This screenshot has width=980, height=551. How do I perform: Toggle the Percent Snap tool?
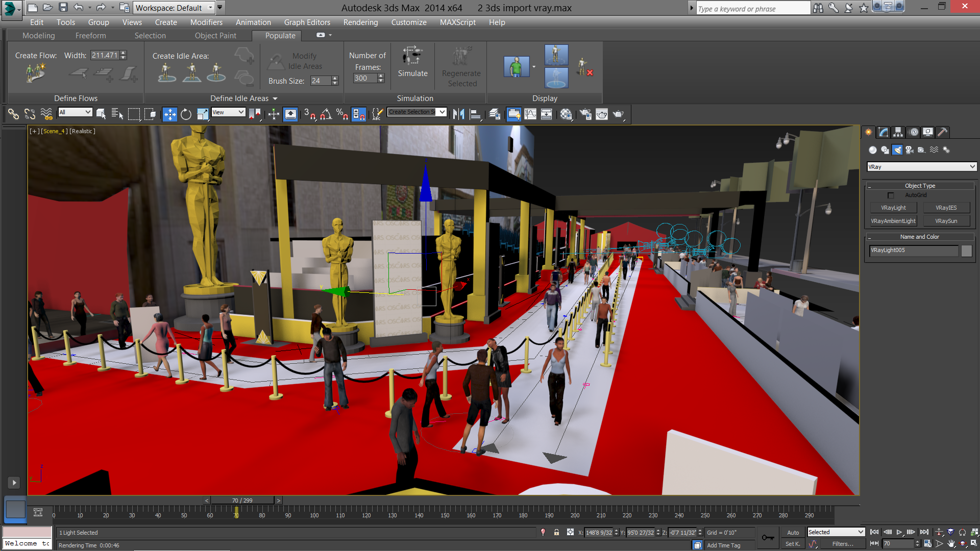pyautogui.click(x=342, y=114)
